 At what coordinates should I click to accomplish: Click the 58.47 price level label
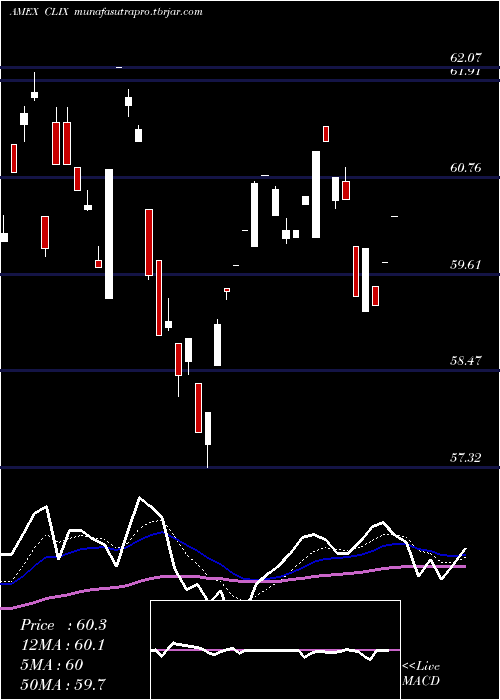466,361
